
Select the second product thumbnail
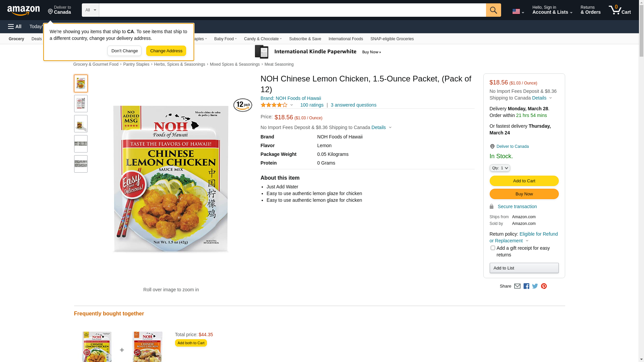click(81, 104)
